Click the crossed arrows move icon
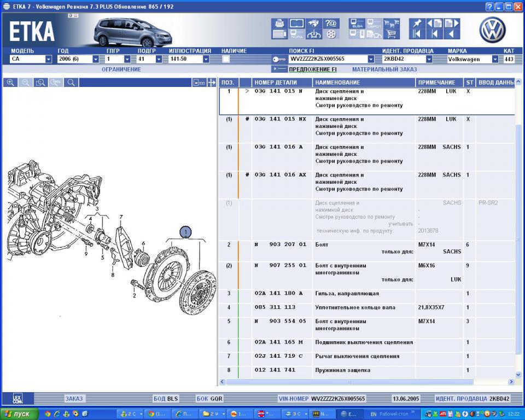The height and width of the screenshot is (420, 525). (212, 83)
